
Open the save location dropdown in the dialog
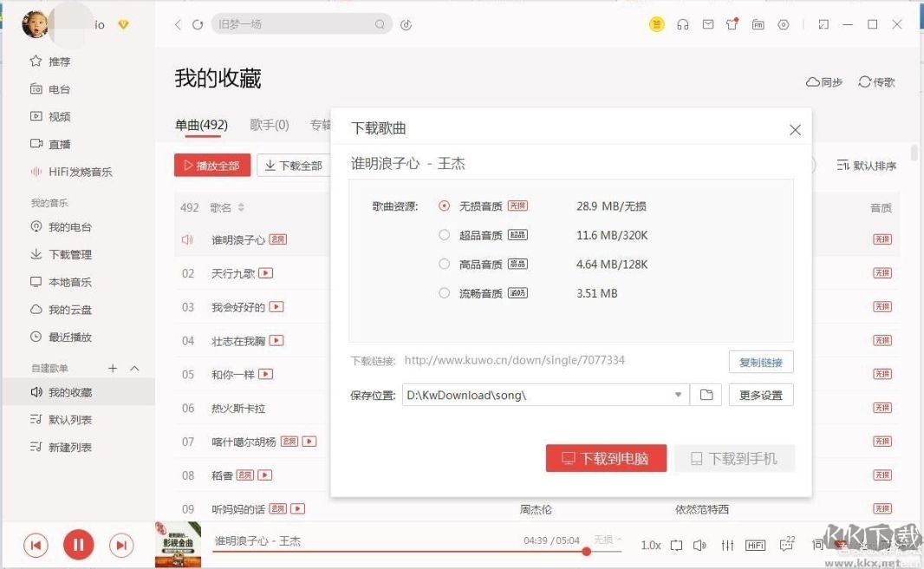tap(678, 394)
